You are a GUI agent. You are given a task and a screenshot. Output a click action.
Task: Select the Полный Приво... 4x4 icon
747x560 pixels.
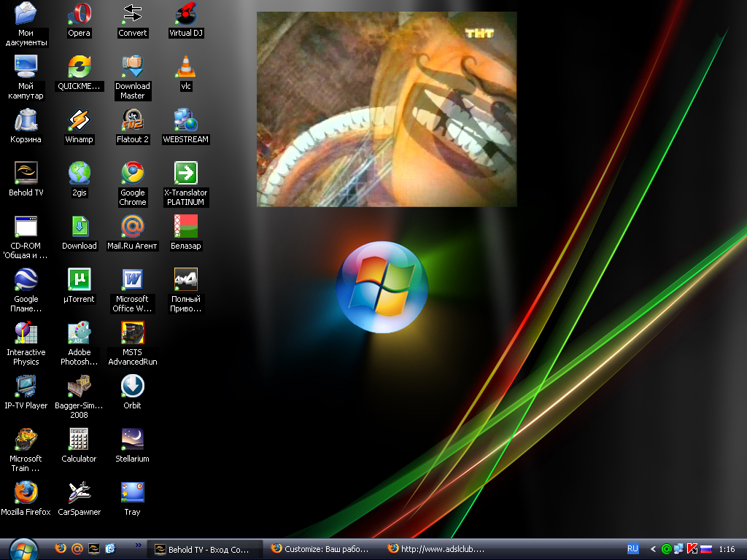tap(186, 279)
